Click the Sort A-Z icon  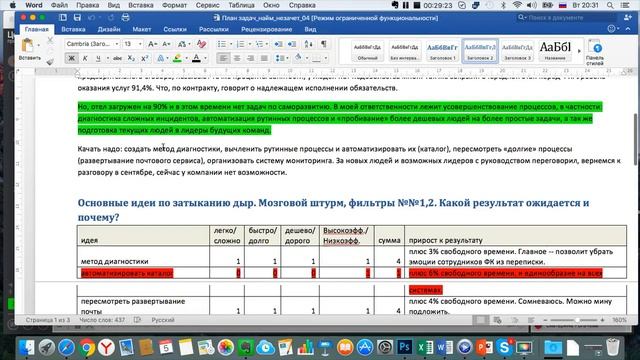(x=309, y=44)
